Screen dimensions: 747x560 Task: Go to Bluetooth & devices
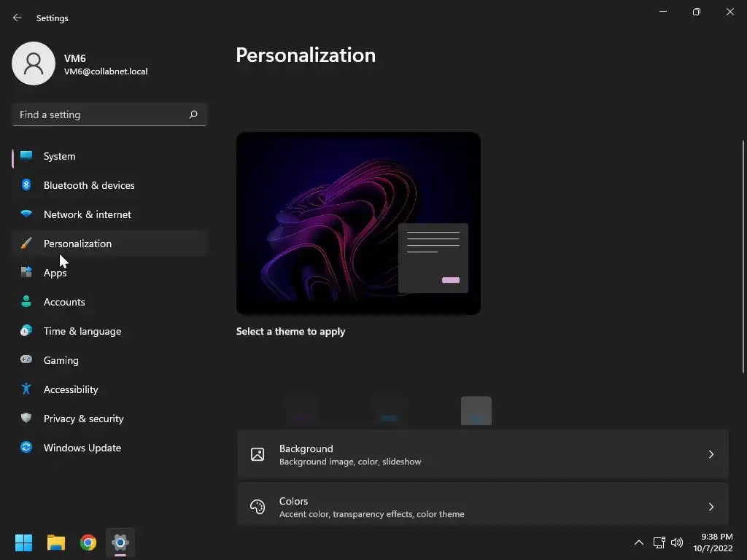coord(109,185)
